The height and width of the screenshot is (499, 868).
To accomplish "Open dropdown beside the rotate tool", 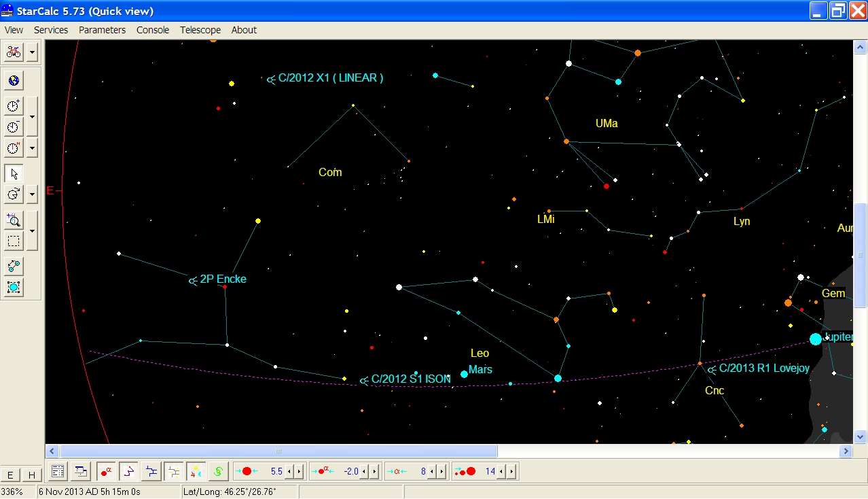I will pos(32,194).
